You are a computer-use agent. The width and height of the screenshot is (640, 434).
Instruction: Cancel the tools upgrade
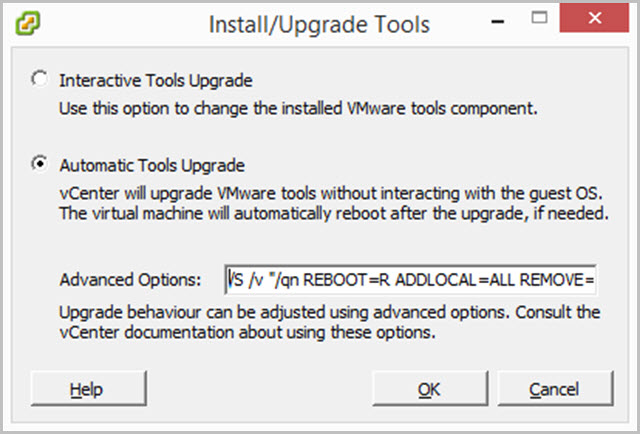tap(555, 389)
